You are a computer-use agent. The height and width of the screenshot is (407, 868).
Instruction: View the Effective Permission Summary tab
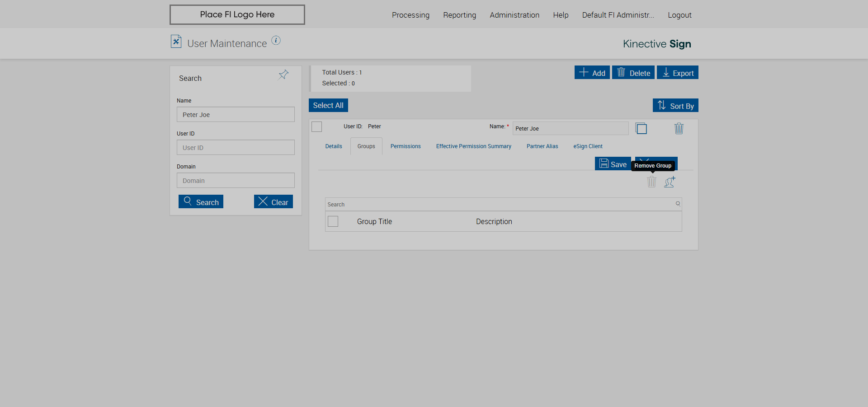point(474,146)
